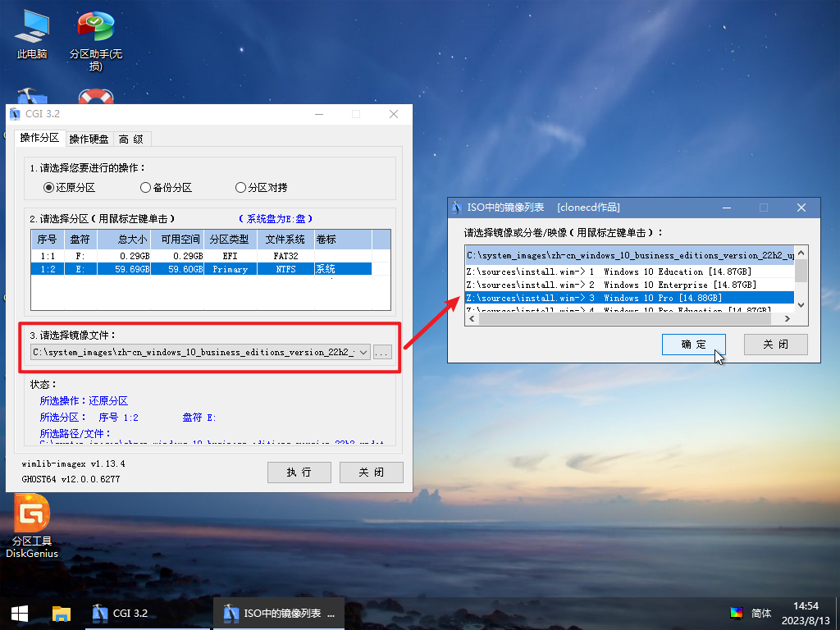
Task: Switch to CGI 3.2 taskbar item
Action: tap(121, 613)
